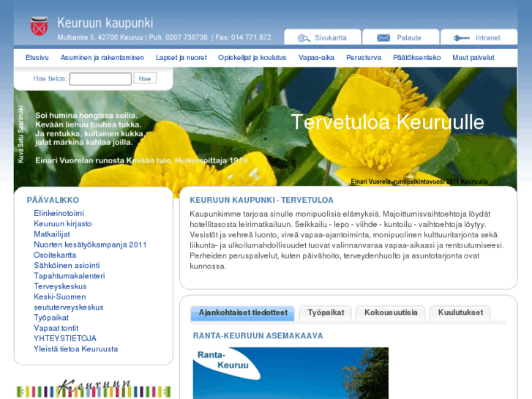Switch to the Kuulutukset tab

coord(460,313)
